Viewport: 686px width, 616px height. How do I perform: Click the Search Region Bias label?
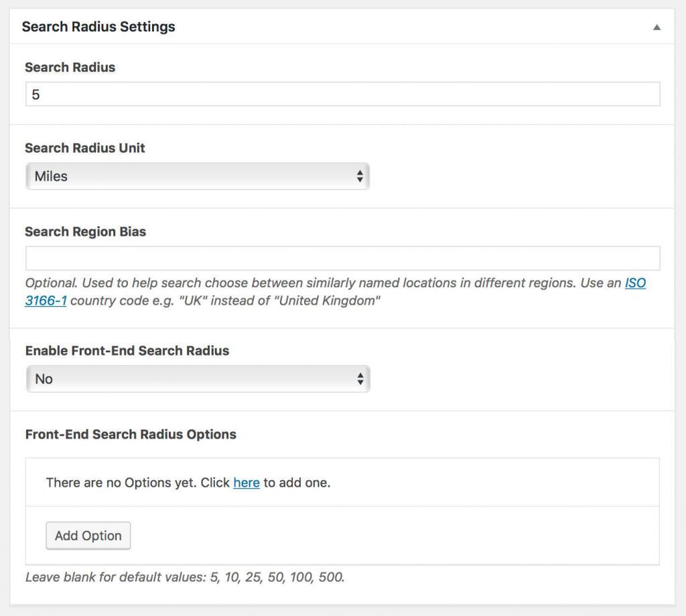pos(85,232)
